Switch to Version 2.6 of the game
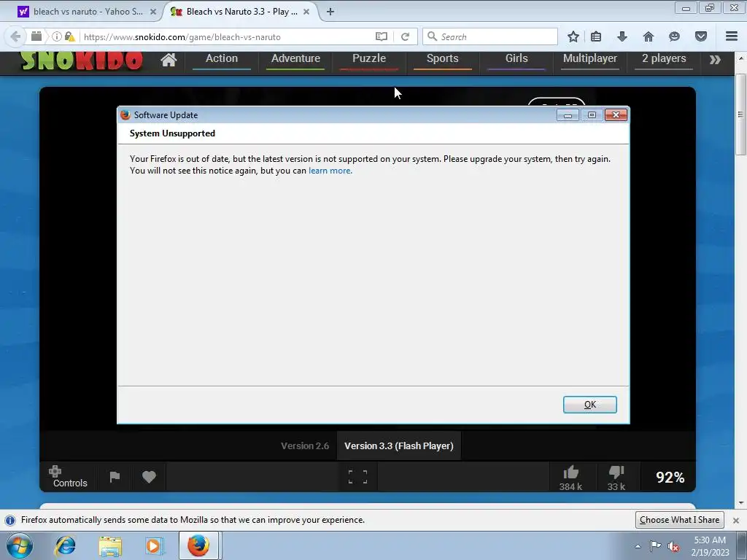Viewport: 747px width, 560px height. 305,446
